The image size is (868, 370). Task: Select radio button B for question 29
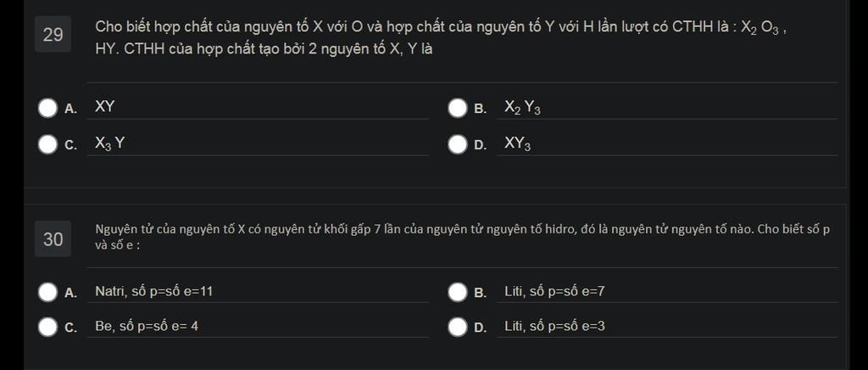458,108
